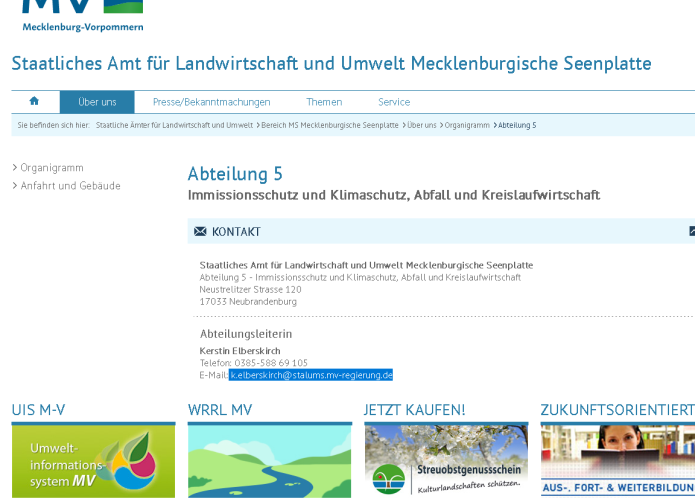This screenshot has height=500, width=695.
Task: Go to the home page icon
Action: coord(34,102)
